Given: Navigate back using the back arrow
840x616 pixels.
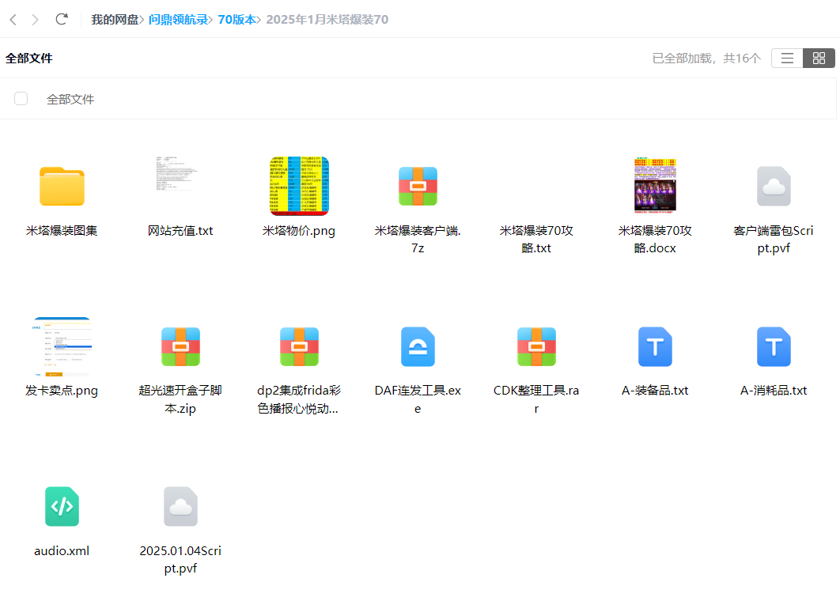Looking at the screenshot, I should coord(13,19).
